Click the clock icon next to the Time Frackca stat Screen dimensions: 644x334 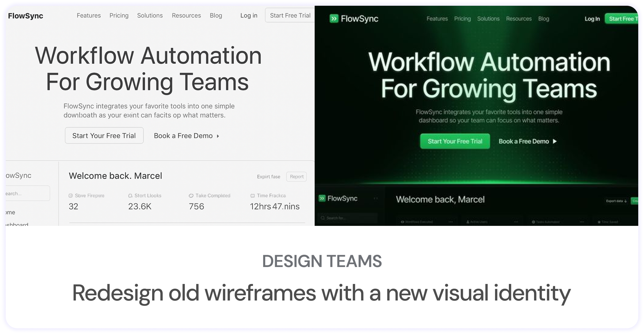(x=253, y=196)
